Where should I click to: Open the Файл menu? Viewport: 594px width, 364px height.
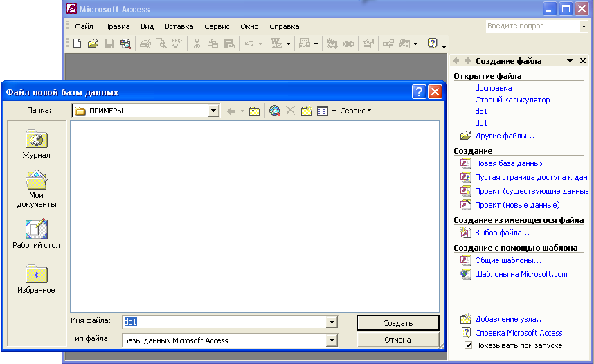pyautogui.click(x=84, y=26)
